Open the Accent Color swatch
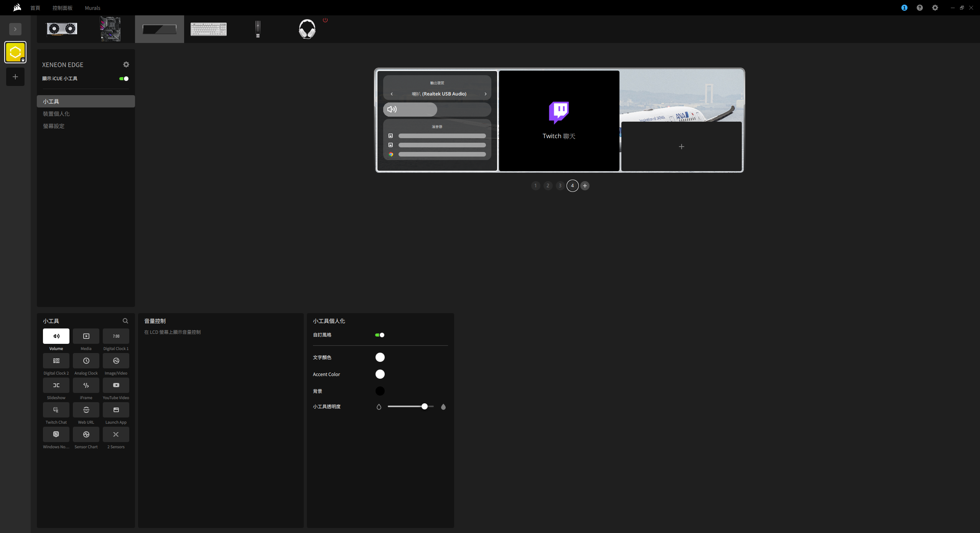Image resolution: width=980 pixels, height=533 pixels. point(380,374)
